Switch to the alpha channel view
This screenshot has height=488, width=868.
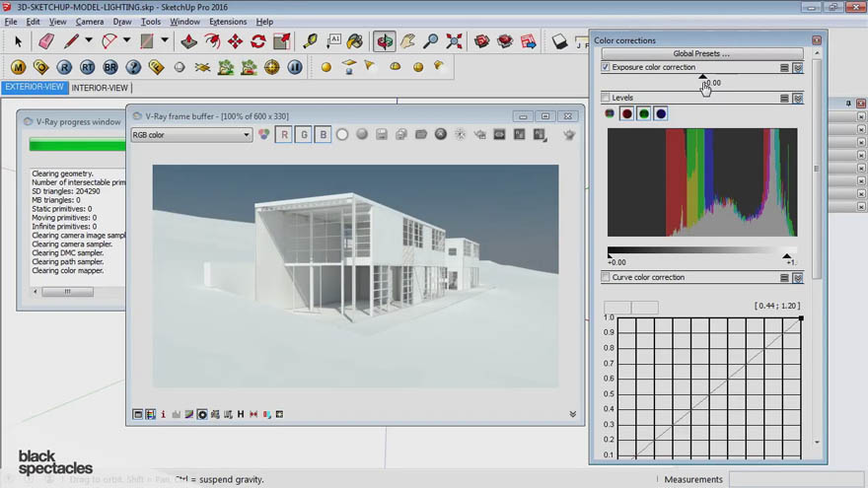pyautogui.click(x=342, y=134)
